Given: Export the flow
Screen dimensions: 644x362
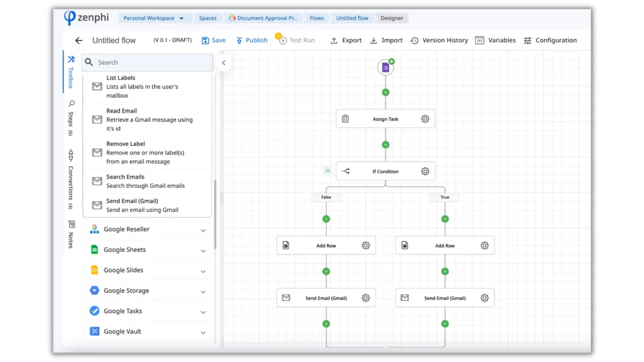Looking at the screenshot, I should tap(347, 40).
